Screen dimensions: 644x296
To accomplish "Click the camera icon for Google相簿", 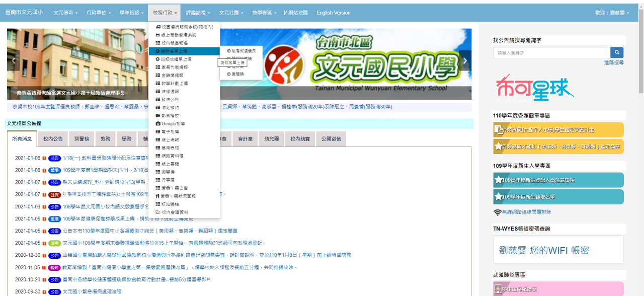I will (x=158, y=124).
